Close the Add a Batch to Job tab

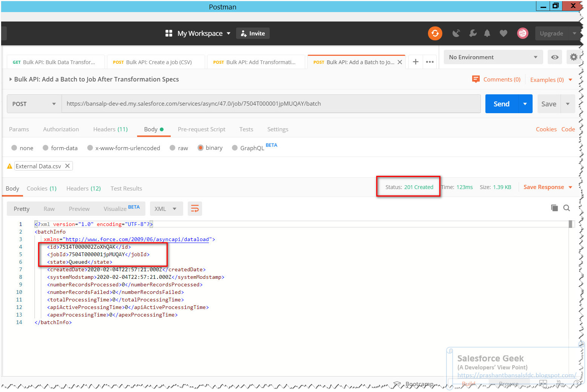pos(400,62)
